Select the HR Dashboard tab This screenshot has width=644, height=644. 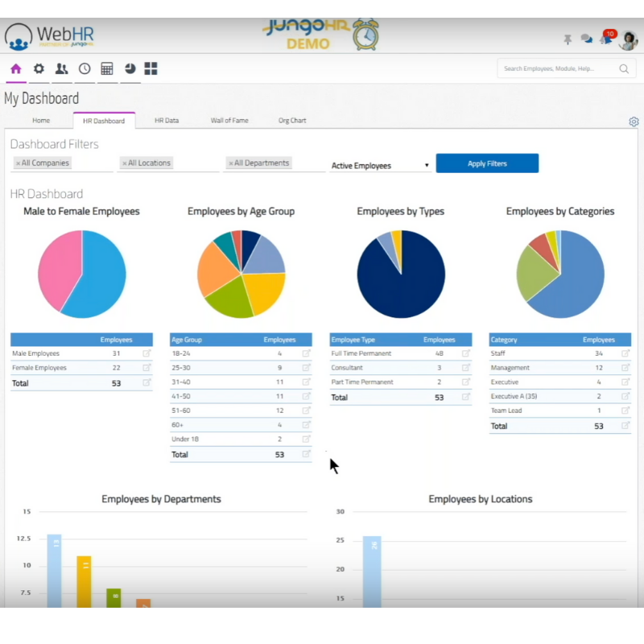pos(104,121)
